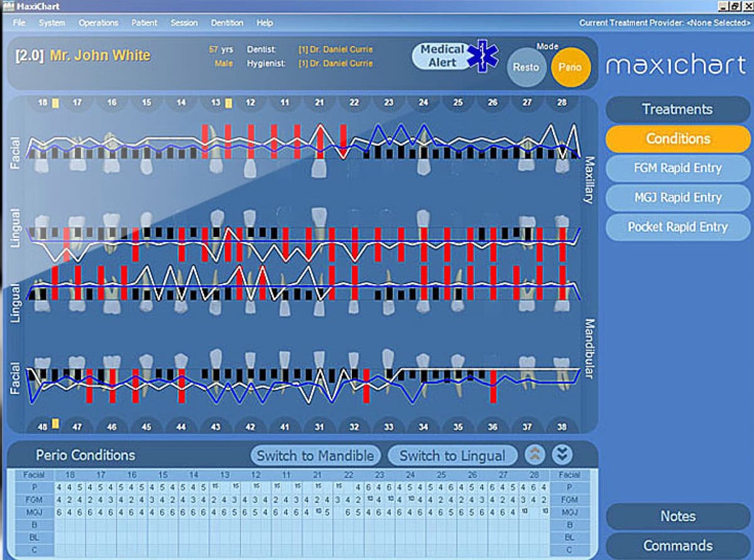Select lower tooth number 44
The width and height of the screenshot is (754, 560).
(181, 427)
